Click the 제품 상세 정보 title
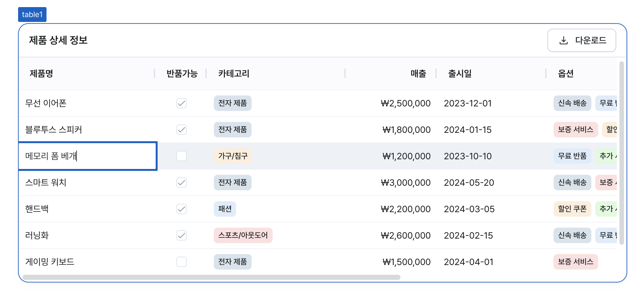Screen dimensions: 644x296 tap(58, 40)
